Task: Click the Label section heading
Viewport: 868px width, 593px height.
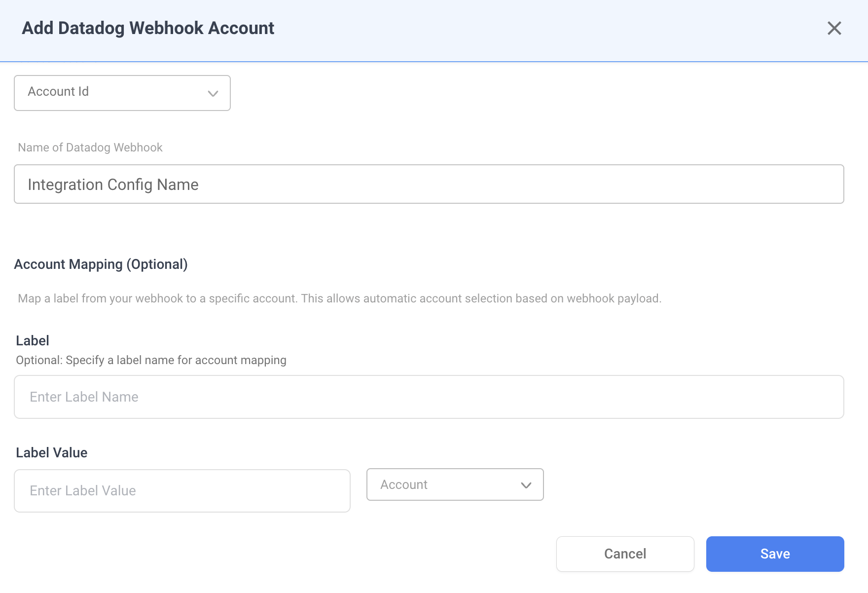Action: pos(33,340)
